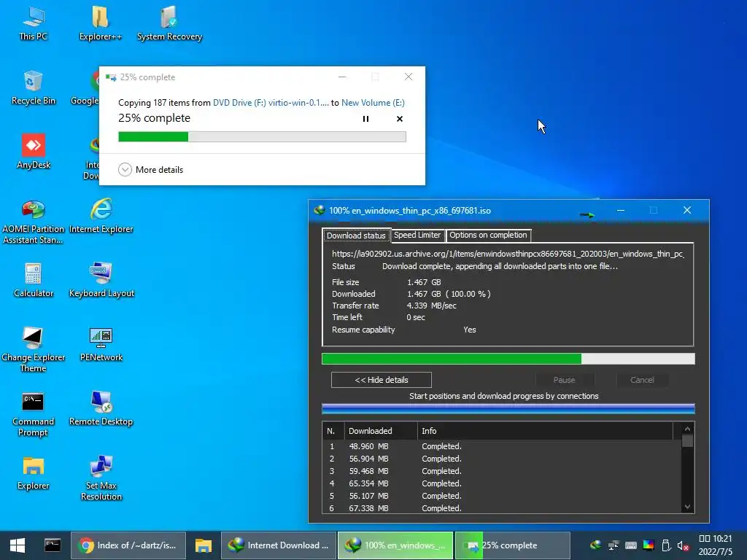Open the taskbar Command Prompt icon
The width and height of the screenshot is (747, 560).
[53, 545]
